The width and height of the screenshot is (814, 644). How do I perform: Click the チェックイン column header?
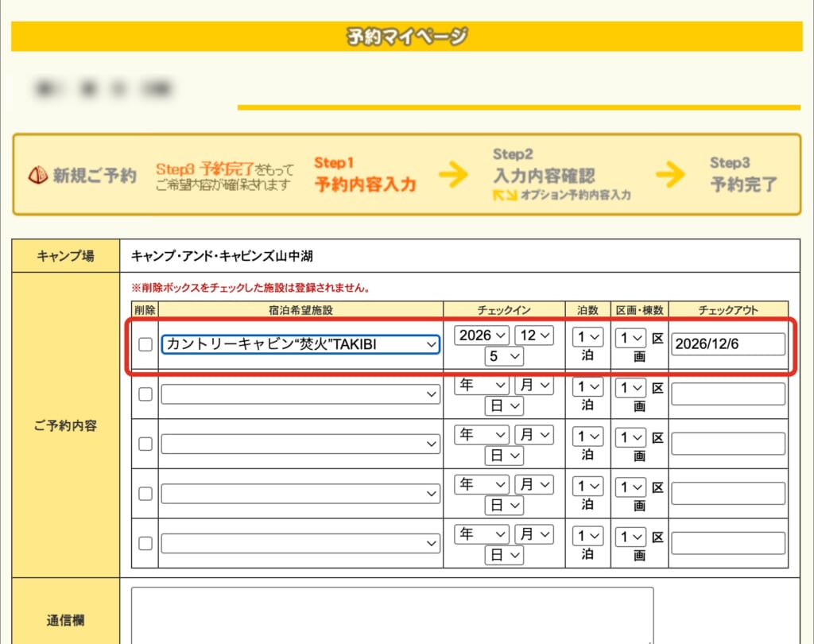tap(504, 310)
